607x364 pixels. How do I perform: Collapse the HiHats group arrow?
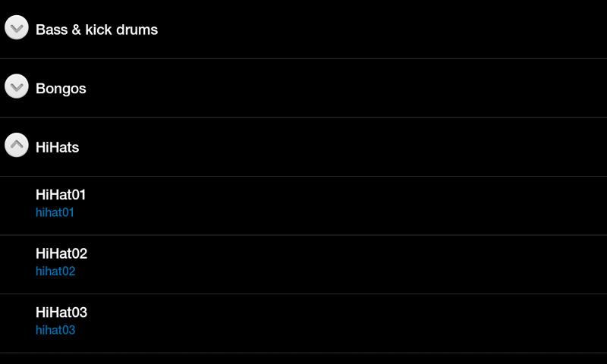tap(17, 146)
